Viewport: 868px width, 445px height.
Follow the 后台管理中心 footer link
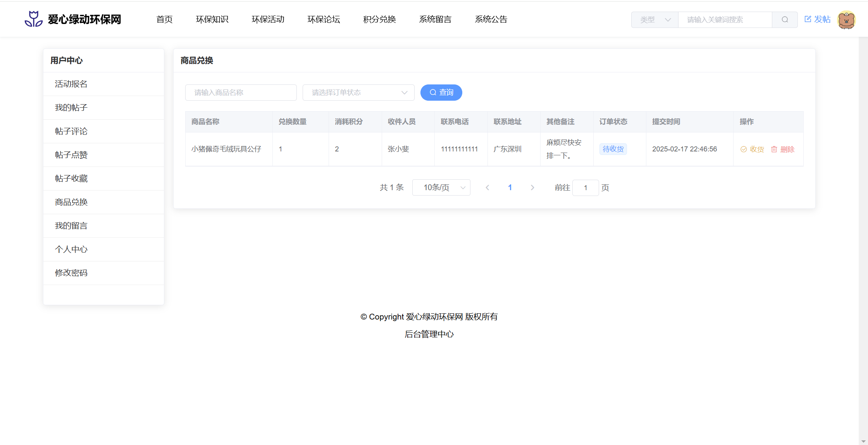tap(429, 334)
